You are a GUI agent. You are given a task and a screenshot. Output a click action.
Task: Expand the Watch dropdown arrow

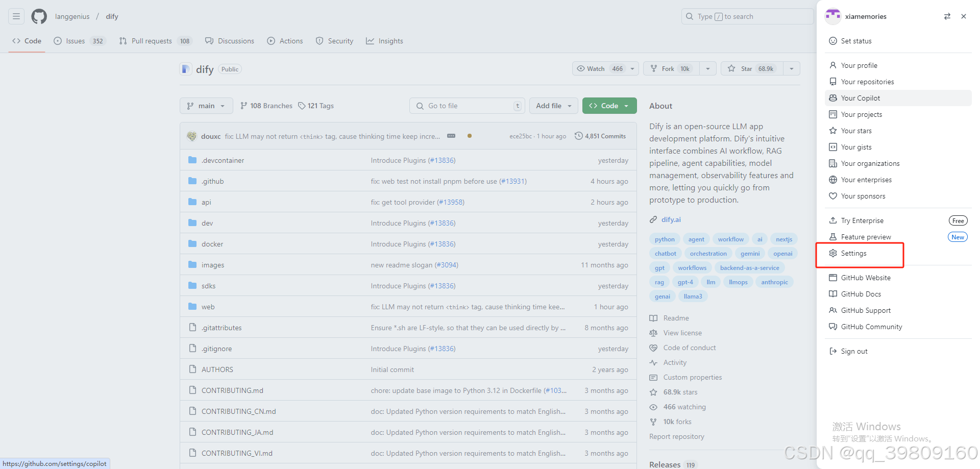click(632, 68)
